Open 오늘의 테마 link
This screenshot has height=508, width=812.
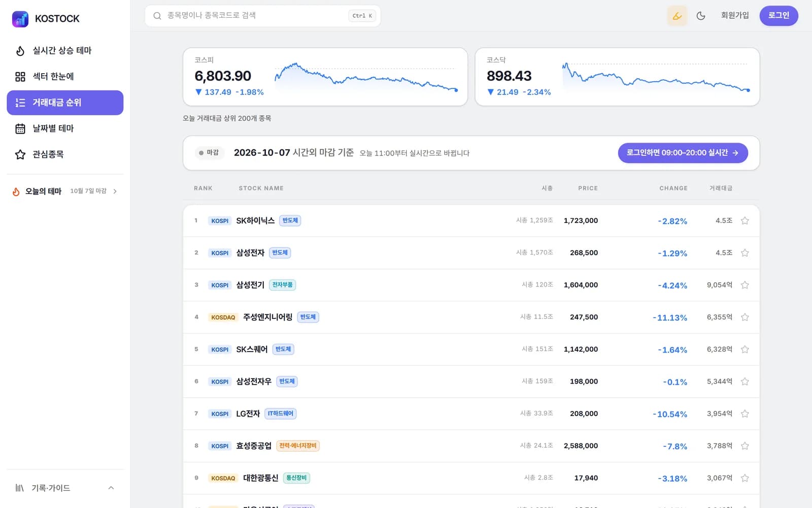pos(65,192)
